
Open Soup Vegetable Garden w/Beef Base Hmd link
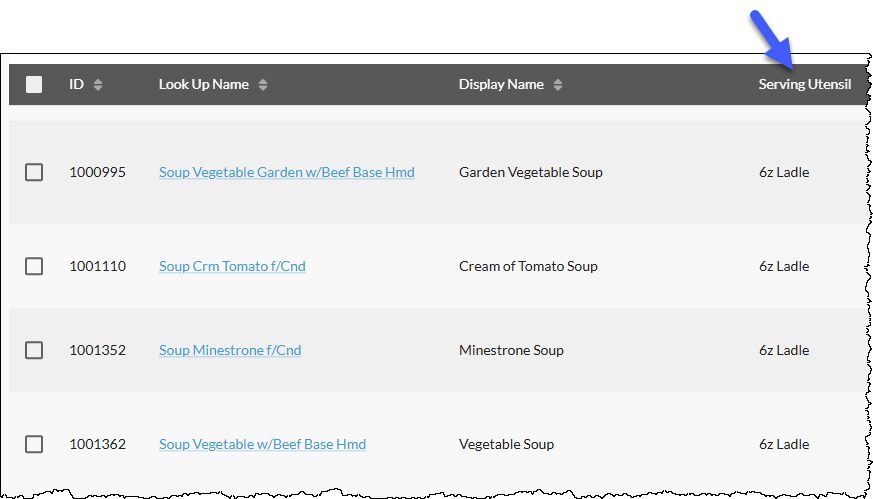[287, 173]
